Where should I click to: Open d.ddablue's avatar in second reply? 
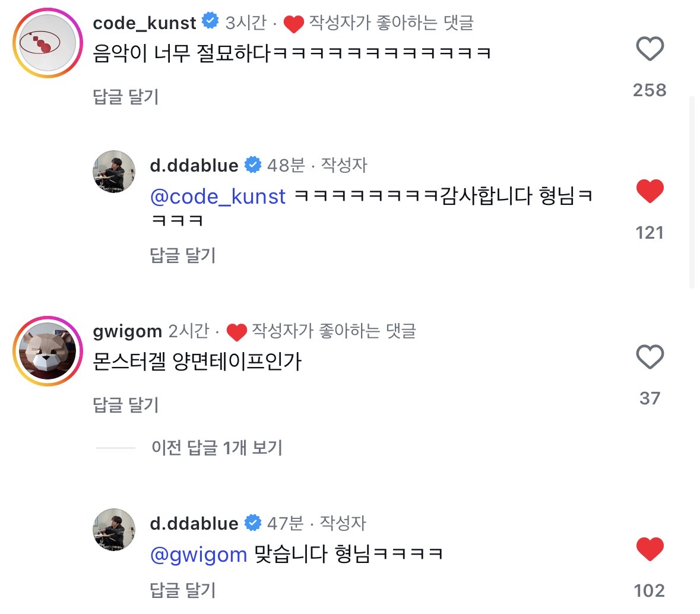click(114, 529)
